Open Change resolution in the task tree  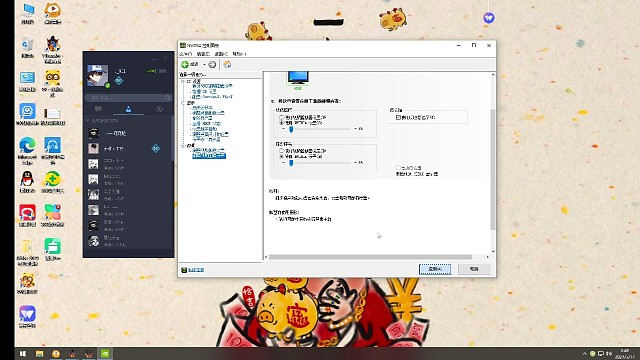pos(202,108)
